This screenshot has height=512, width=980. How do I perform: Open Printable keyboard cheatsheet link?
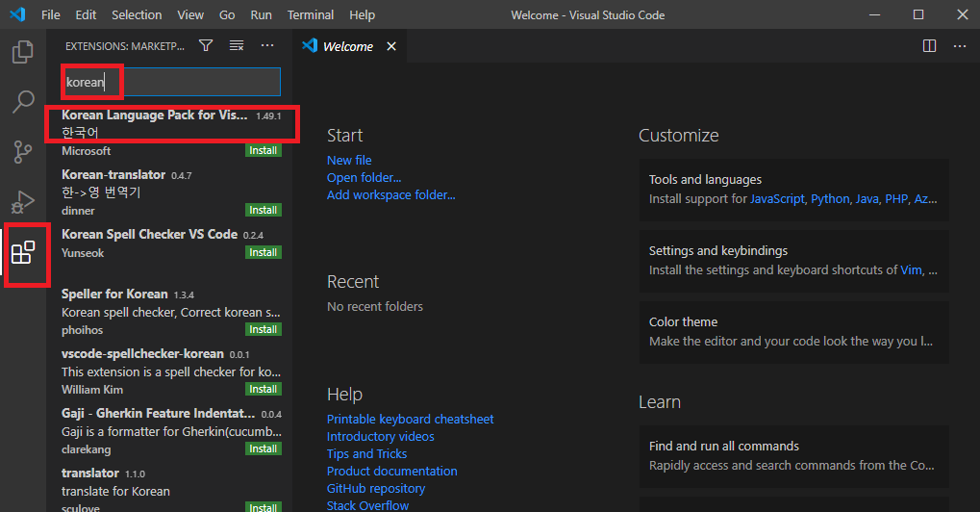410,419
